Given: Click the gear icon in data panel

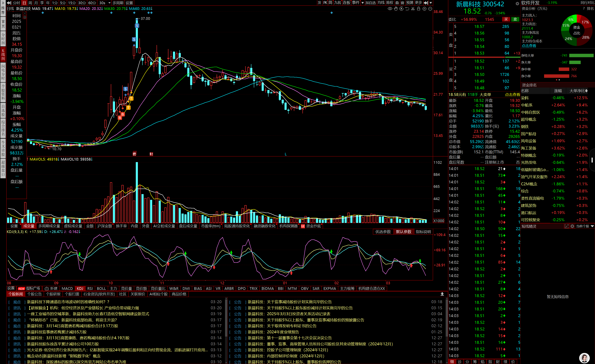Looking at the screenshot, I should pyautogui.click(x=25, y=17).
